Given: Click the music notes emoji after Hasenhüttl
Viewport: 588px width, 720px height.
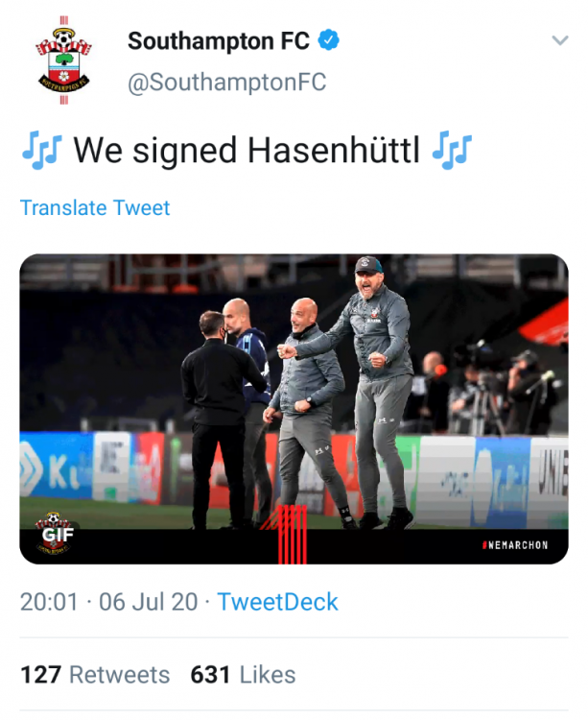Looking at the screenshot, I should [451, 151].
